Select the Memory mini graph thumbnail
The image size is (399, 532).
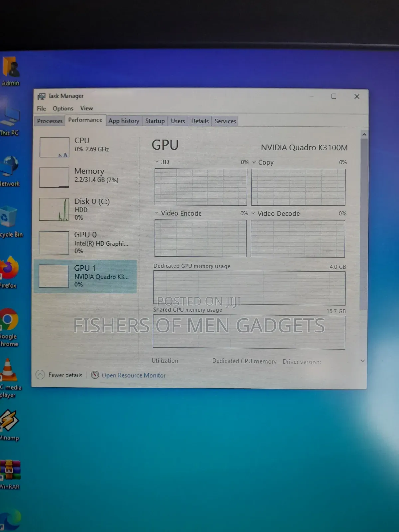(54, 177)
